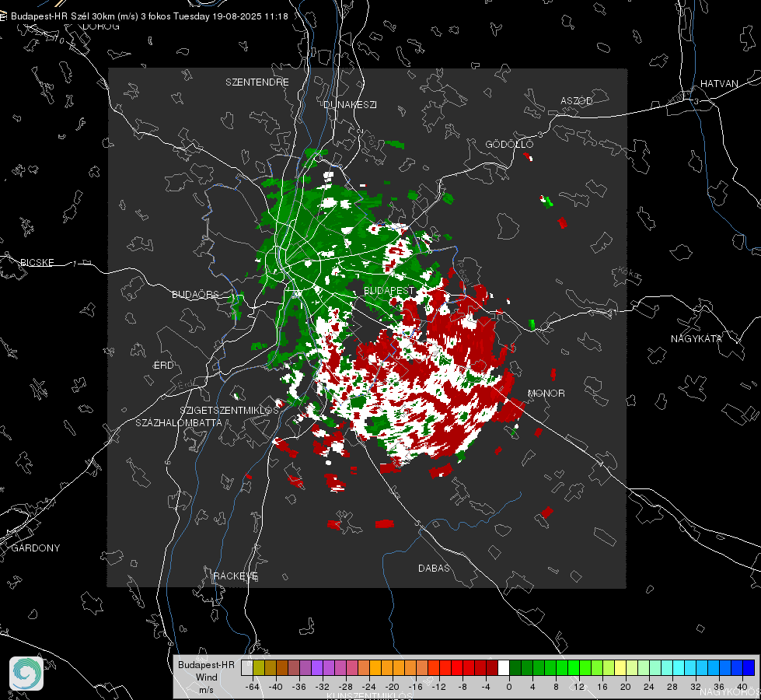Click the Wind label in the legend

pos(206,677)
